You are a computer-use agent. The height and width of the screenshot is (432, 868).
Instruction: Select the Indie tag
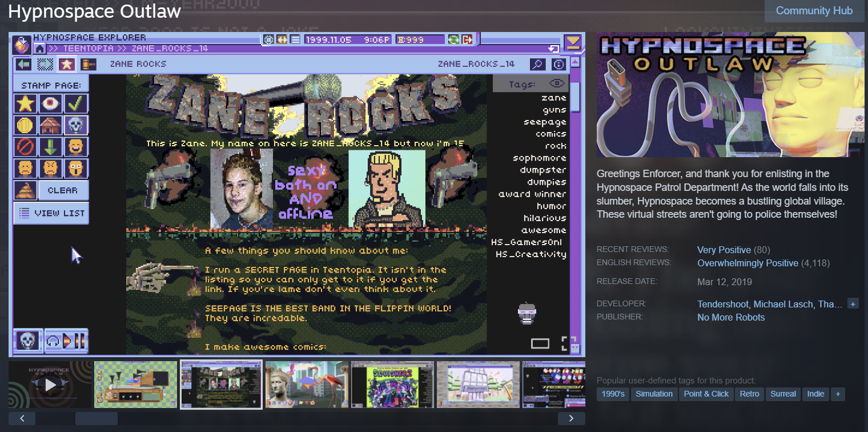click(815, 394)
